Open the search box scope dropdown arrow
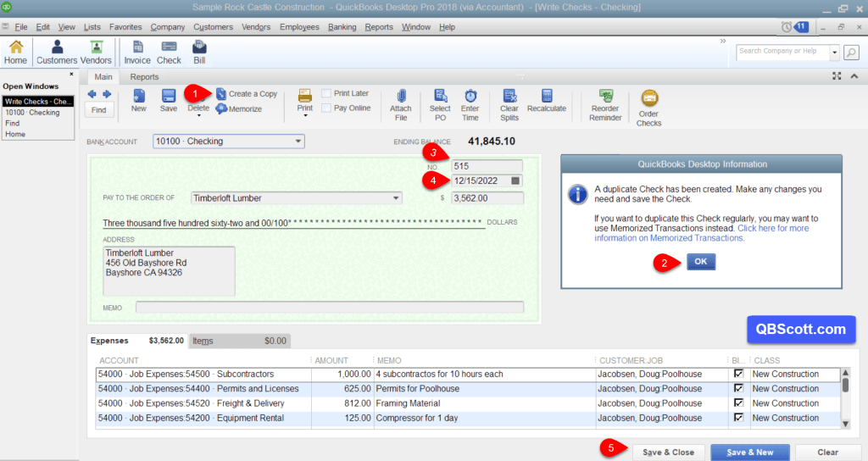Screen dimensions: 868x461 point(835,53)
